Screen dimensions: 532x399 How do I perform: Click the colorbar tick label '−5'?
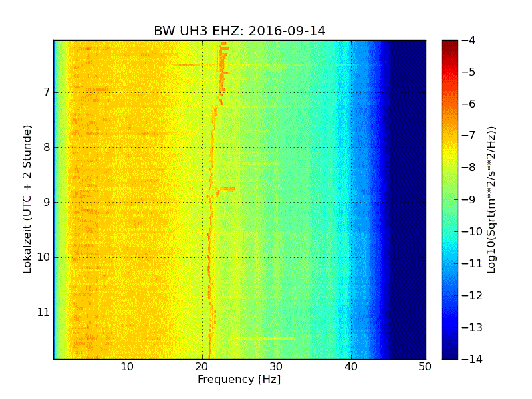click(469, 72)
